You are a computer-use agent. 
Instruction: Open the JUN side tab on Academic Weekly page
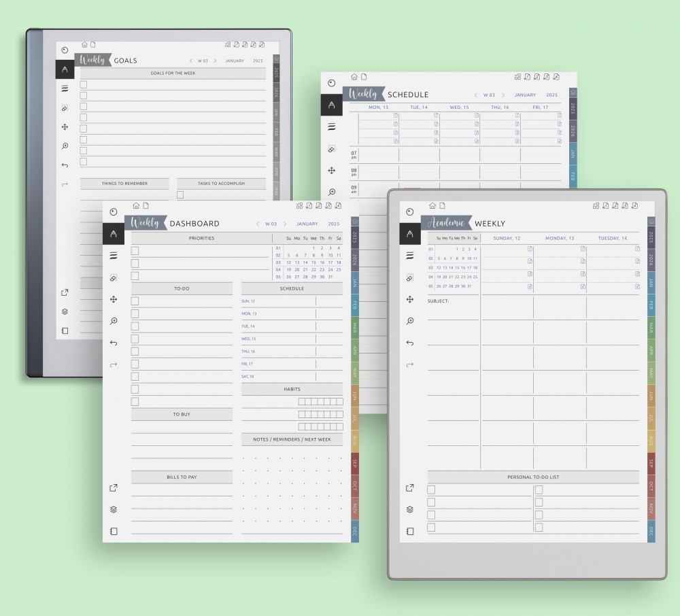coord(651,396)
